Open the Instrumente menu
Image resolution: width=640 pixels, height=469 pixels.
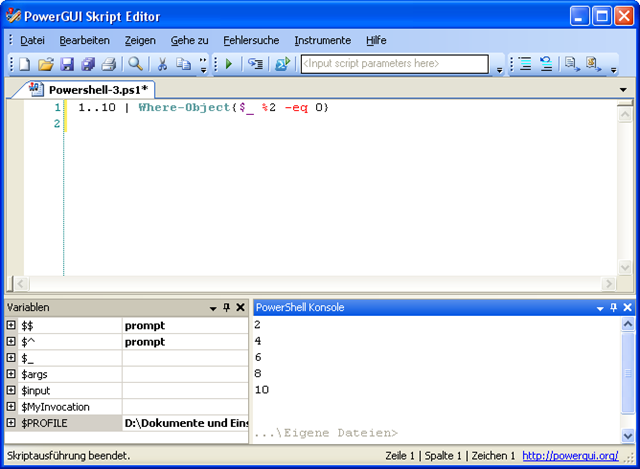tap(322, 40)
